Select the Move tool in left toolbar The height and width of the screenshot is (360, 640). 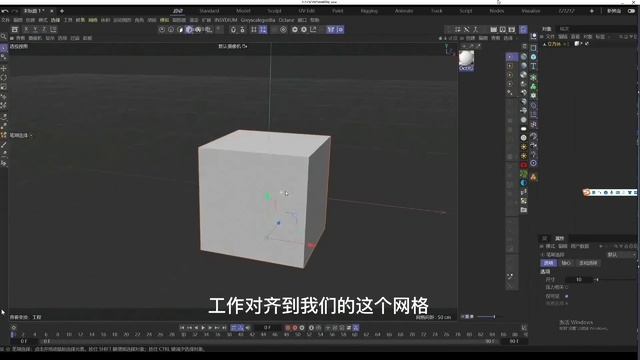coord(4,68)
